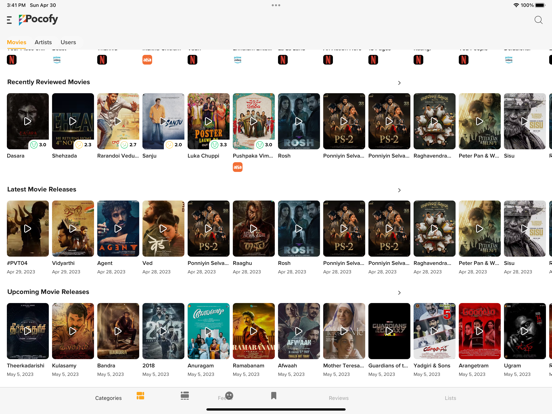Viewport: 552px width, 414px height.
Task: Switch to the Users tab
Action: click(68, 42)
